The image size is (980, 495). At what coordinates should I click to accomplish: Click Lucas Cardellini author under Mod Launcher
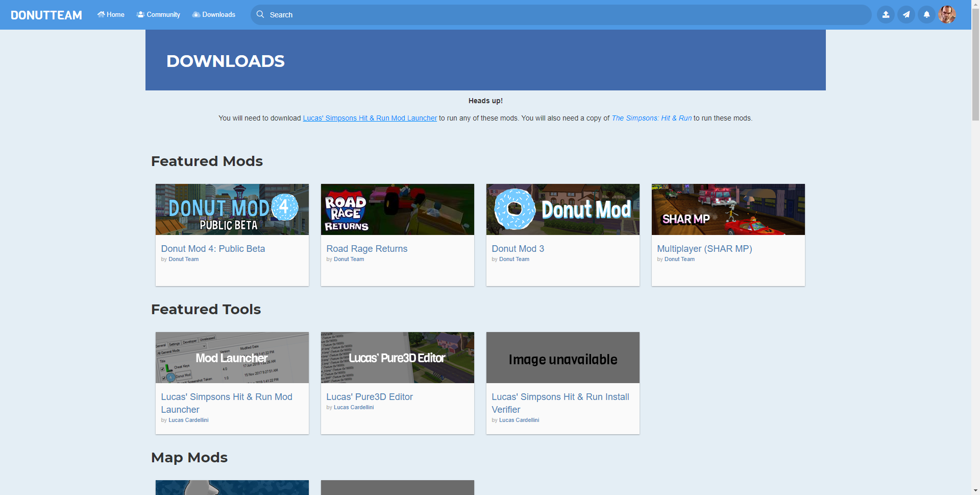[189, 420]
